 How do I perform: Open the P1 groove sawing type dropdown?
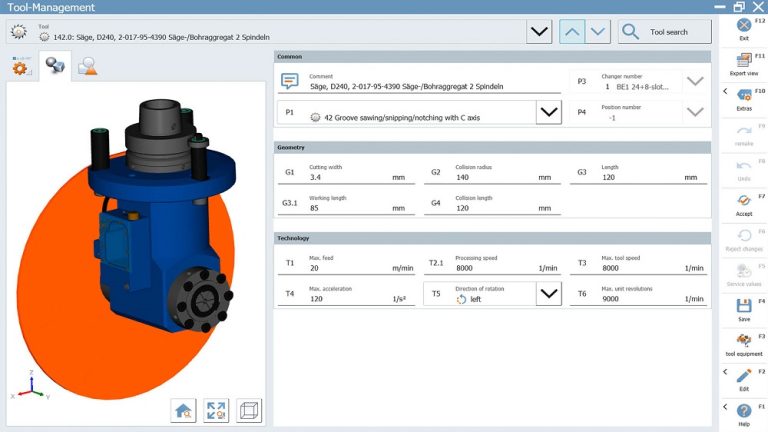(548, 113)
